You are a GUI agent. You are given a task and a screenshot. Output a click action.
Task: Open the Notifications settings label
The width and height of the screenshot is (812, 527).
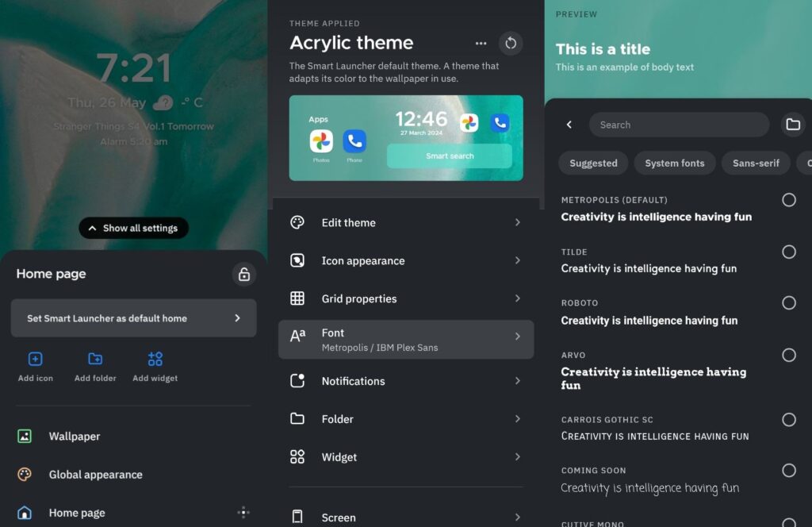[x=353, y=382]
